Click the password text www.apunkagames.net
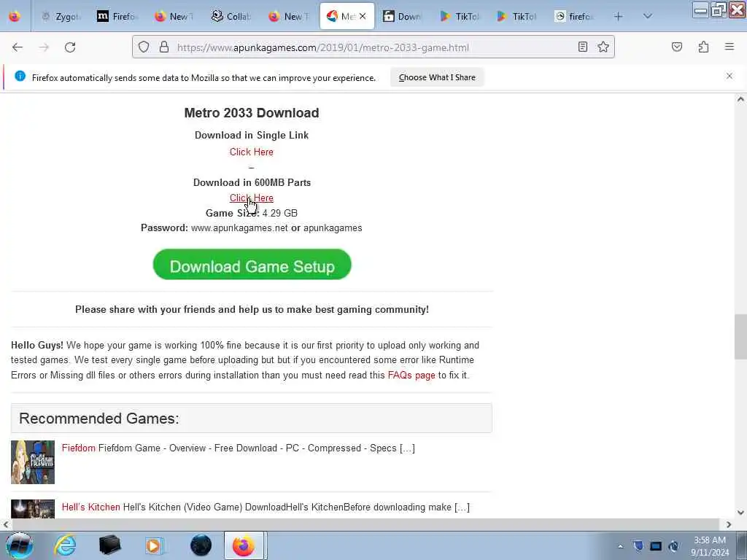The height and width of the screenshot is (560, 747). click(x=239, y=228)
